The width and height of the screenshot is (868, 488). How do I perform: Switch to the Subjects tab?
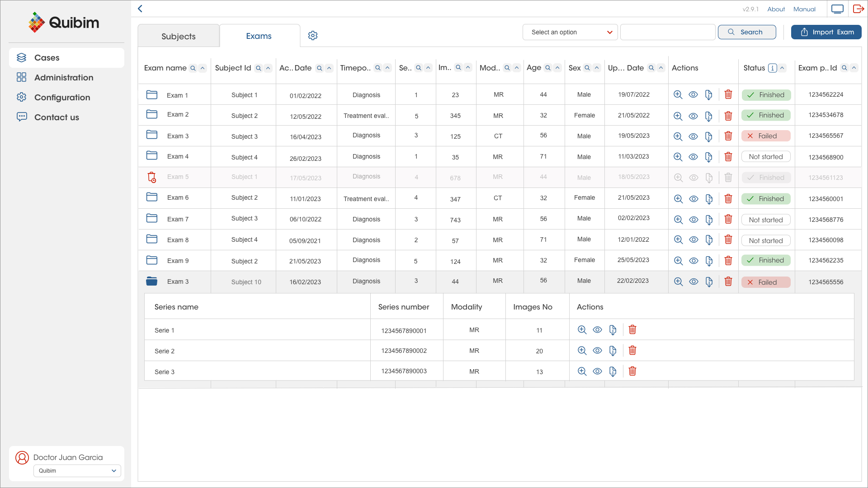(x=178, y=36)
